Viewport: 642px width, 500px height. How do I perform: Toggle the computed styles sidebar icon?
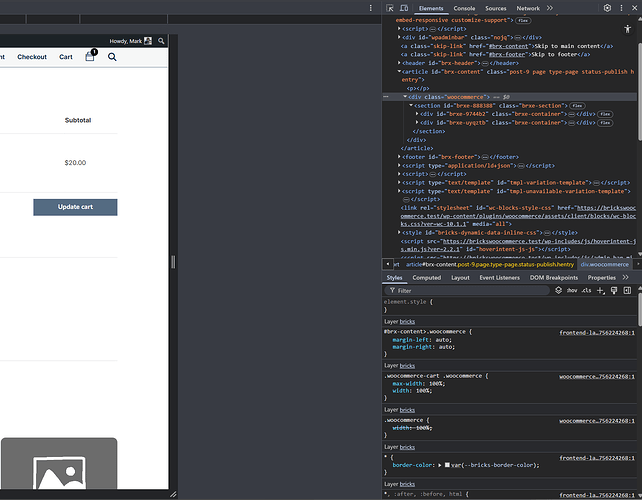point(626,290)
